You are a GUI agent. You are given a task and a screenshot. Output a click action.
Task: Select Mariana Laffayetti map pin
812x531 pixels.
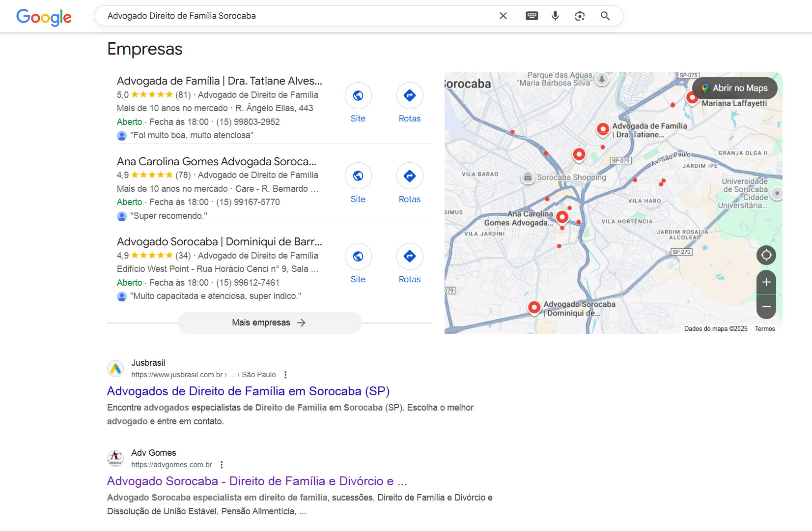pyautogui.click(x=693, y=98)
